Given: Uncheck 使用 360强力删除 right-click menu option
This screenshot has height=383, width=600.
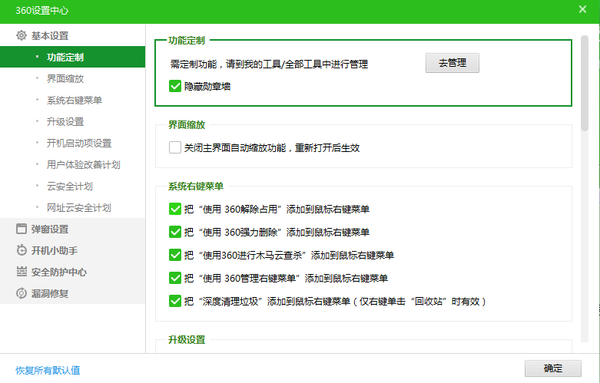Looking at the screenshot, I should 175,232.
